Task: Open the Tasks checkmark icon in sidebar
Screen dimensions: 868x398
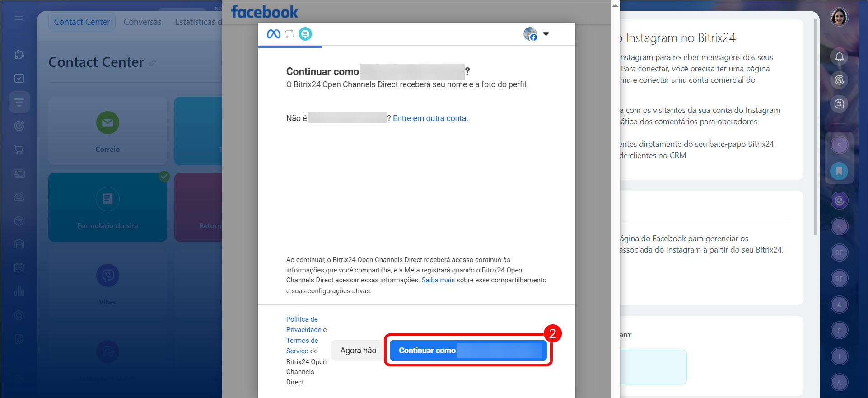Action: click(19, 78)
